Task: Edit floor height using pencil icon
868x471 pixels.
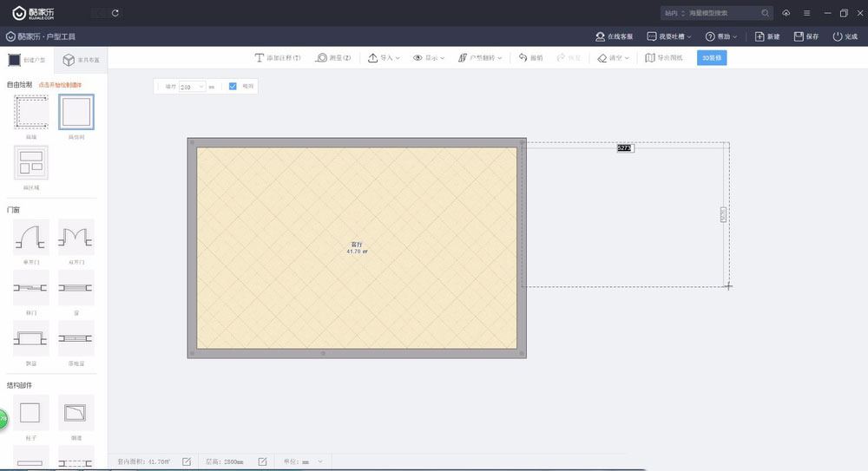Action: pyautogui.click(x=262, y=461)
